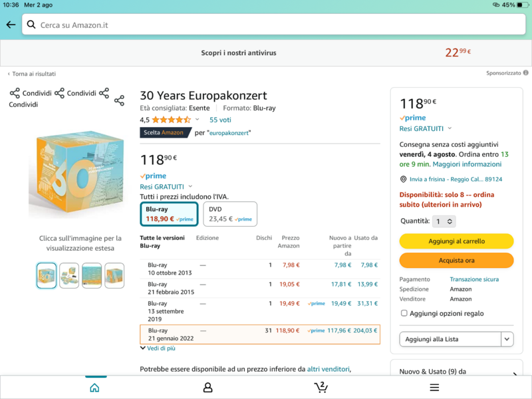Viewport: 532px width, 399px height.
Task: Open the account profile icon
Action: click(x=207, y=387)
